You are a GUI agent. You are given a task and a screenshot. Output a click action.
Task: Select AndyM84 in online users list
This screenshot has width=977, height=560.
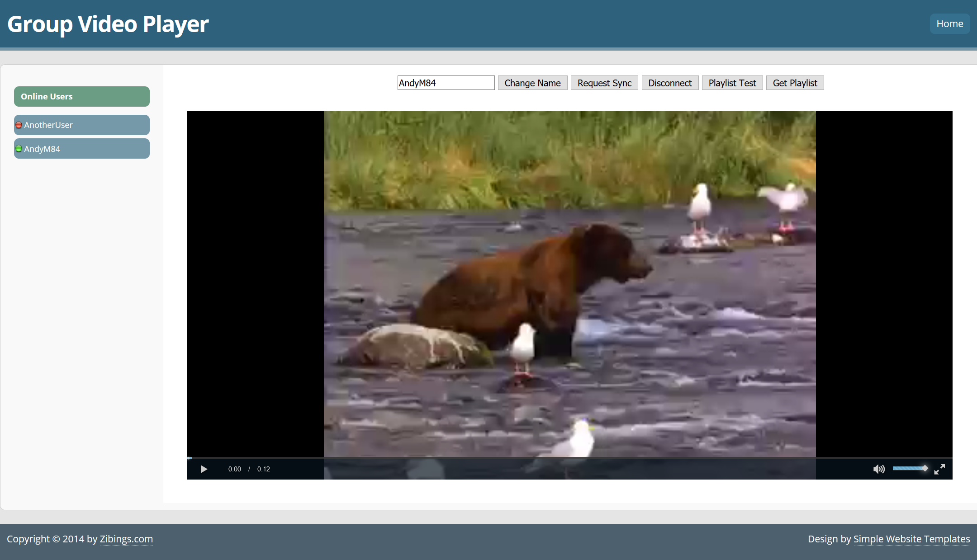(x=82, y=149)
